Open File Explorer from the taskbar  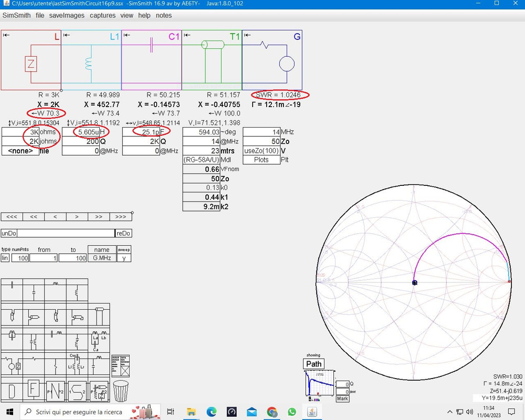coord(191,412)
